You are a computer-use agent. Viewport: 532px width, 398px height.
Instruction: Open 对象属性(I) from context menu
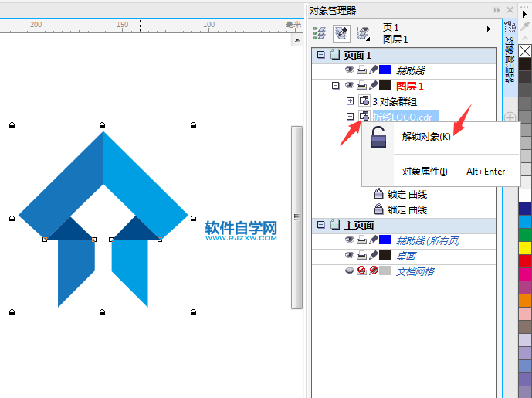pyautogui.click(x=425, y=172)
